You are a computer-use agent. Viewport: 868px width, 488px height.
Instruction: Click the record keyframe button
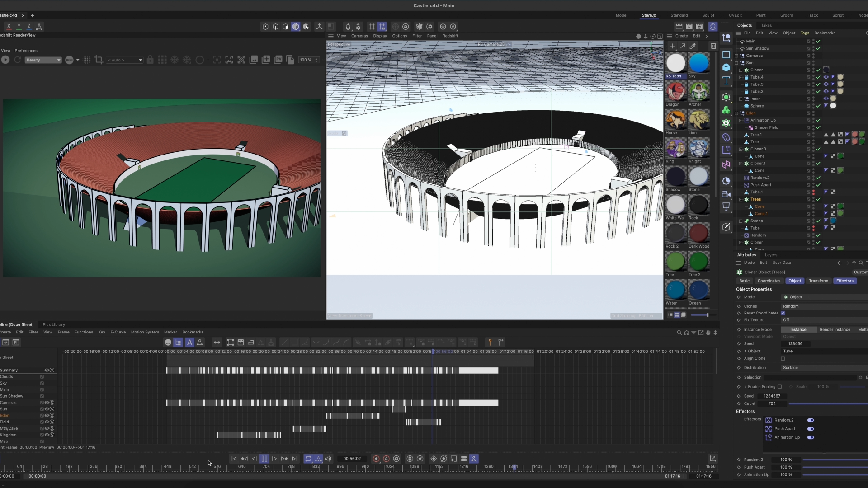point(376,459)
